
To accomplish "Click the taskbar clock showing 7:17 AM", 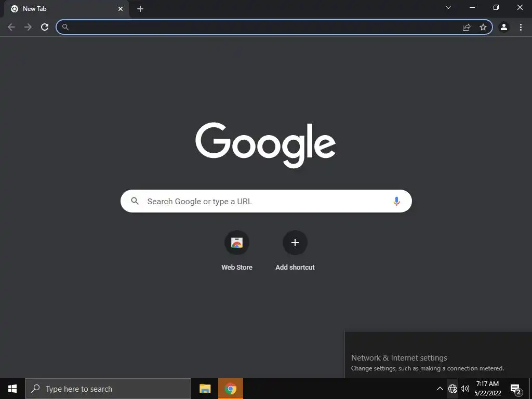I will click(x=487, y=389).
